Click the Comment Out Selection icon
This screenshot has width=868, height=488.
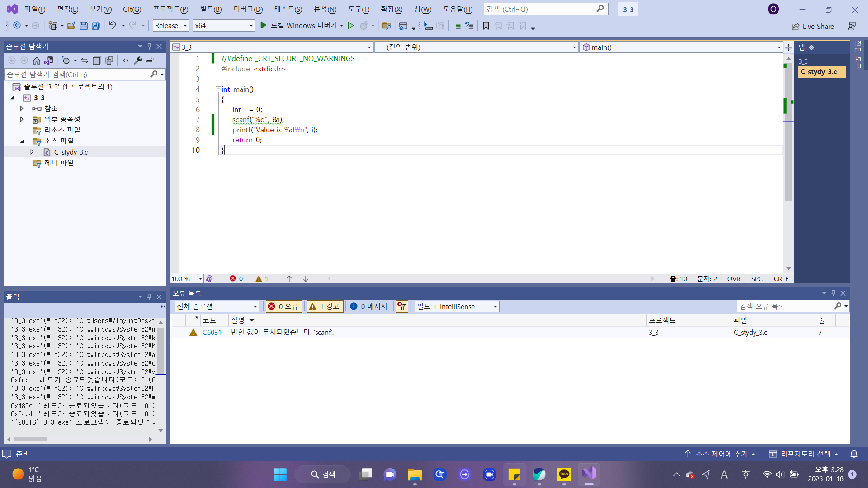[x=457, y=26]
